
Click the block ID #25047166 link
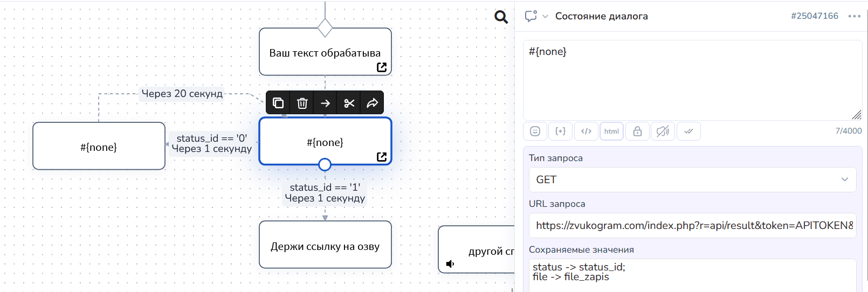pyautogui.click(x=814, y=16)
